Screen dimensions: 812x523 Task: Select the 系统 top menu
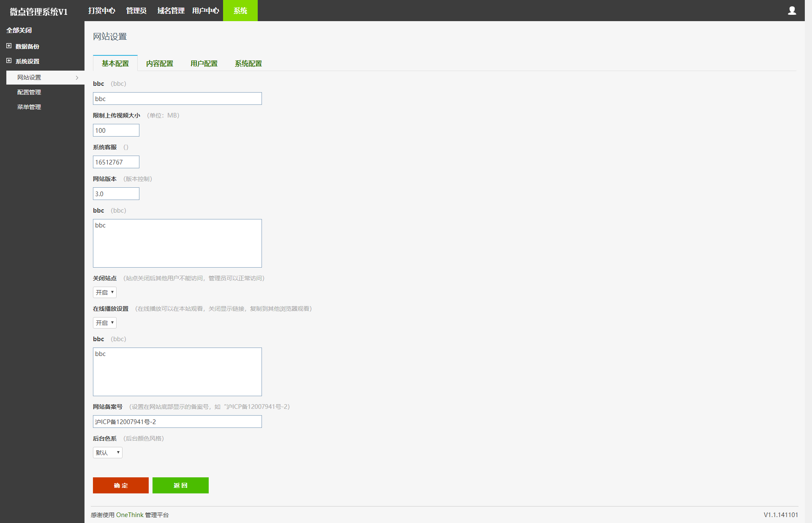240,11
